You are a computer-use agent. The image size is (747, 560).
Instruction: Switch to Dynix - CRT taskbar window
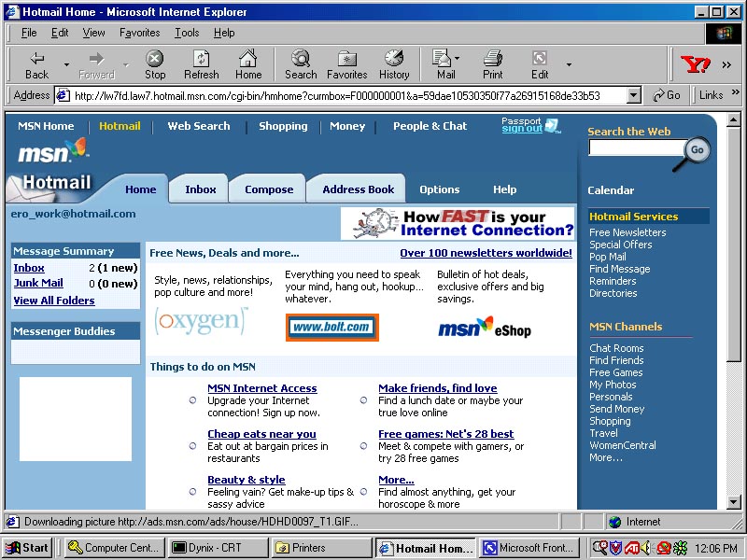[x=218, y=548]
